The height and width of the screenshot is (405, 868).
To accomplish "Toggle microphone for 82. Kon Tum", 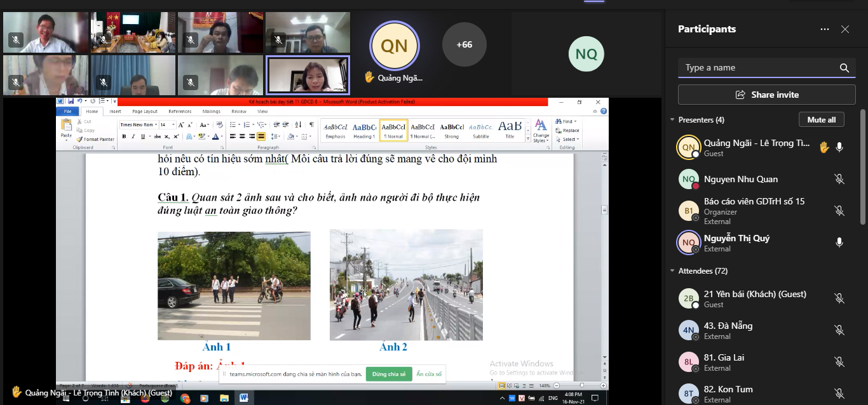I will pos(839,394).
